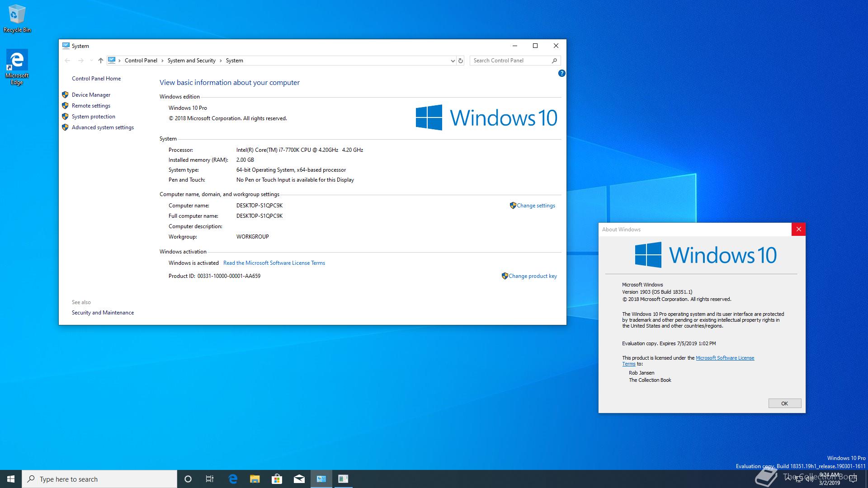
Task: Launch Edge from the taskbar
Action: (x=233, y=479)
